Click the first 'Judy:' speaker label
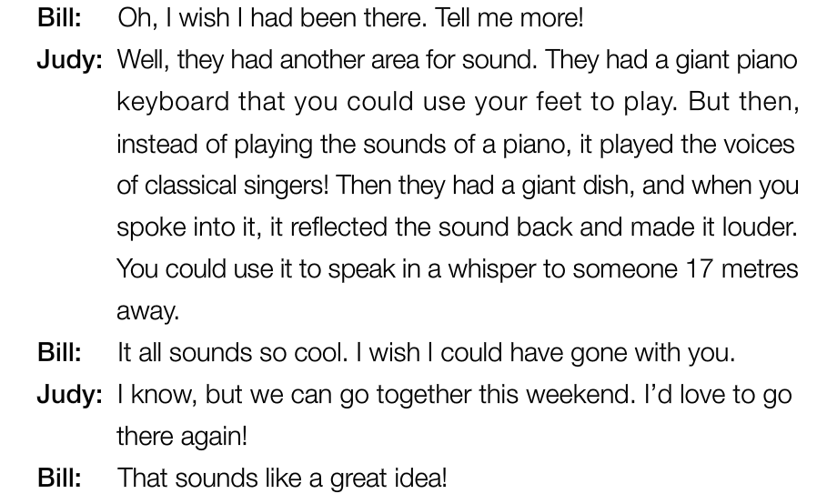Screen dimensions: 827x504 pos(70,60)
